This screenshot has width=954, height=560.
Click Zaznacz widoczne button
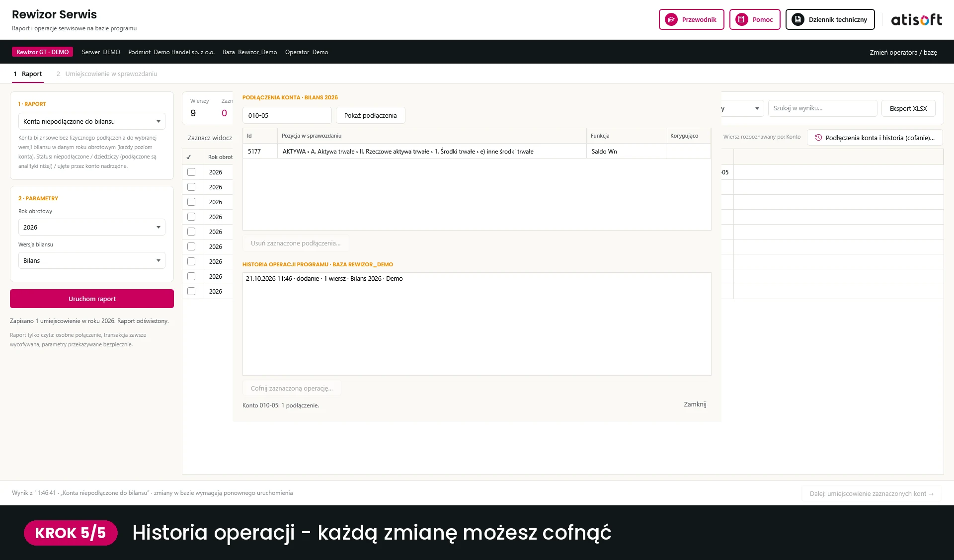(x=210, y=138)
